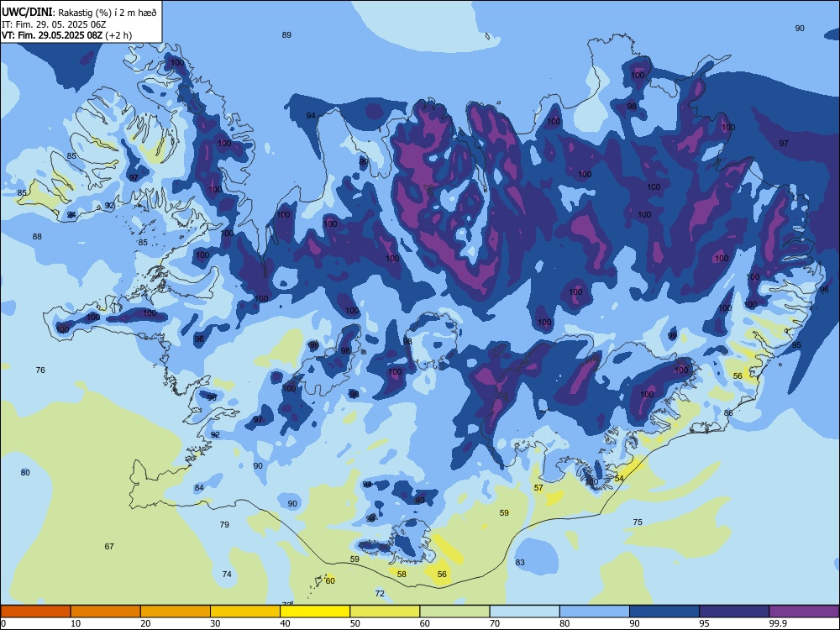Click the humidity value '67' in the southwest ocean
Viewport: 840px width, 630px height.
(109, 547)
